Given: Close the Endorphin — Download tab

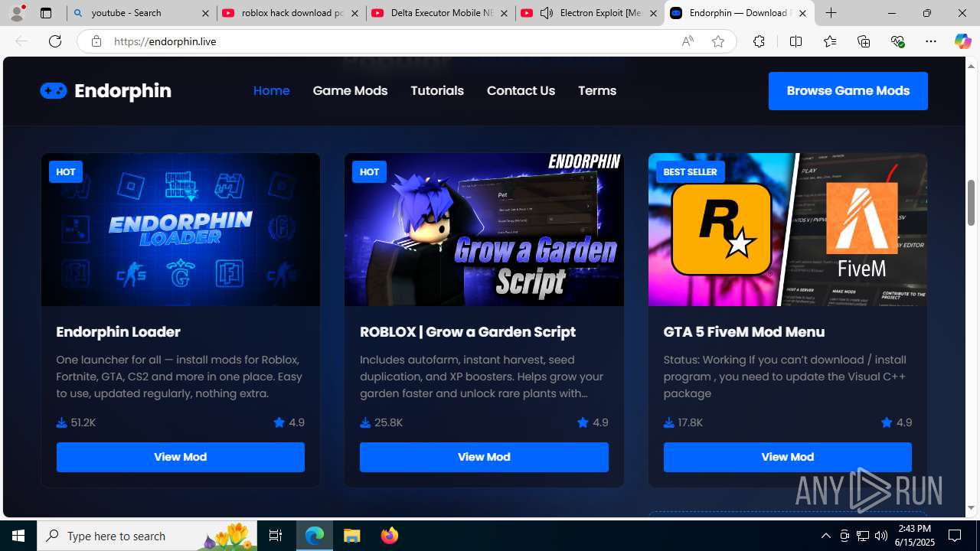Looking at the screenshot, I should [802, 13].
